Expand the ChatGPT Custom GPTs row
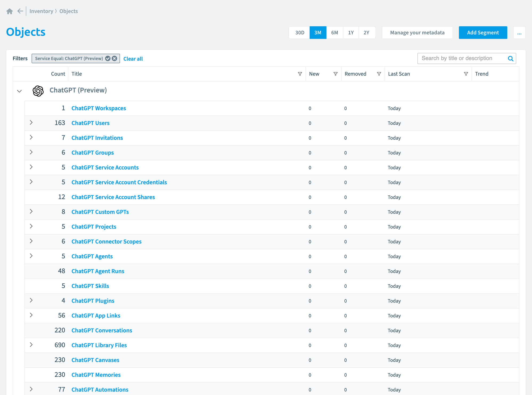 click(x=31, y=212)
